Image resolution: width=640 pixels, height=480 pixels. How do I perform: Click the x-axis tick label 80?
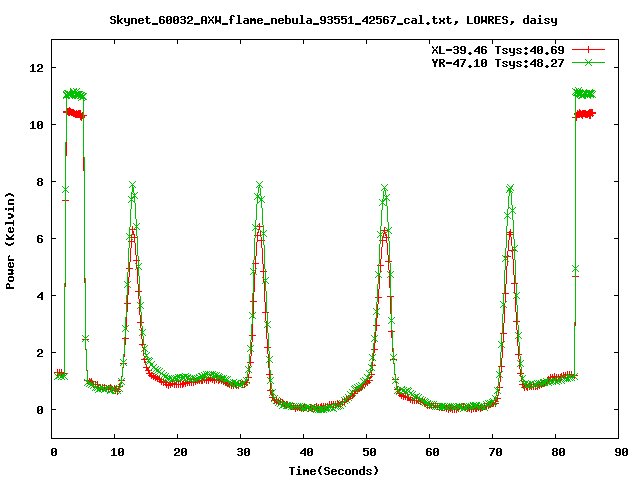pos(558,452)
